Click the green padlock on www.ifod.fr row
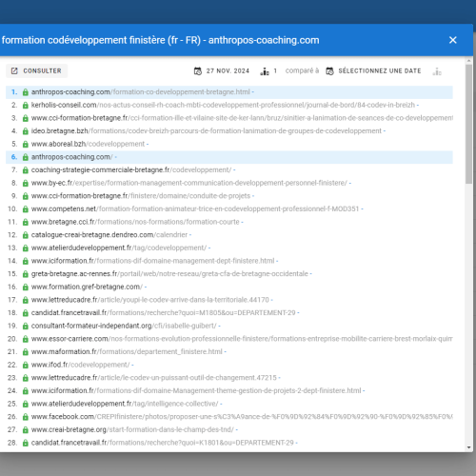Image resolution: width=476 pixels, height=476 pixels. (26, 366)
